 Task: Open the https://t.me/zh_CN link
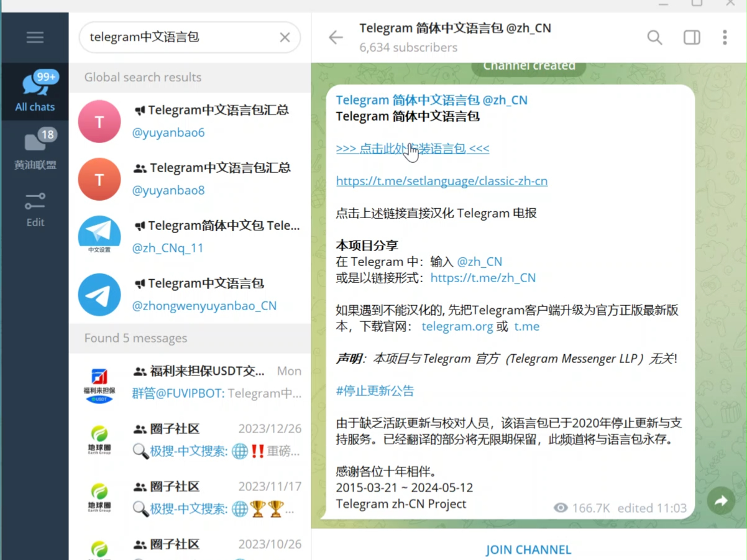click(483, 278)
